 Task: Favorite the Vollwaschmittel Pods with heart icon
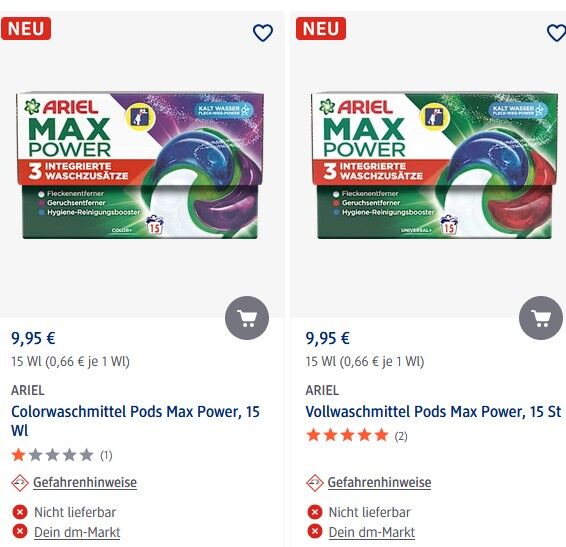557,33
